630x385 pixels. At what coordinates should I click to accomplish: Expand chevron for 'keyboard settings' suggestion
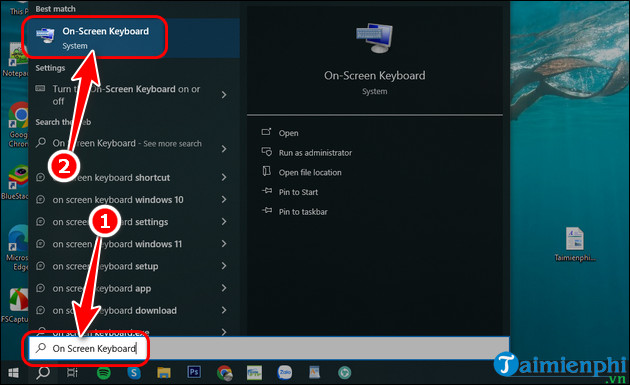(224, 221)
